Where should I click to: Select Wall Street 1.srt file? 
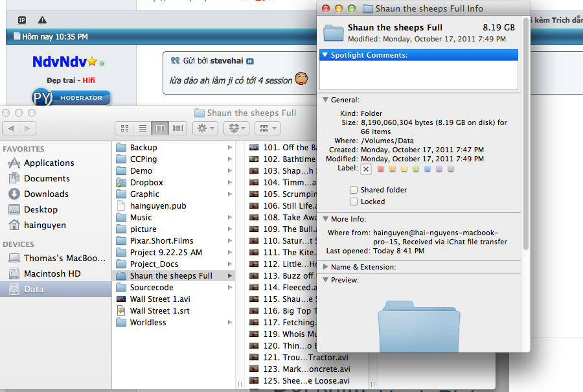coord(174,311)
